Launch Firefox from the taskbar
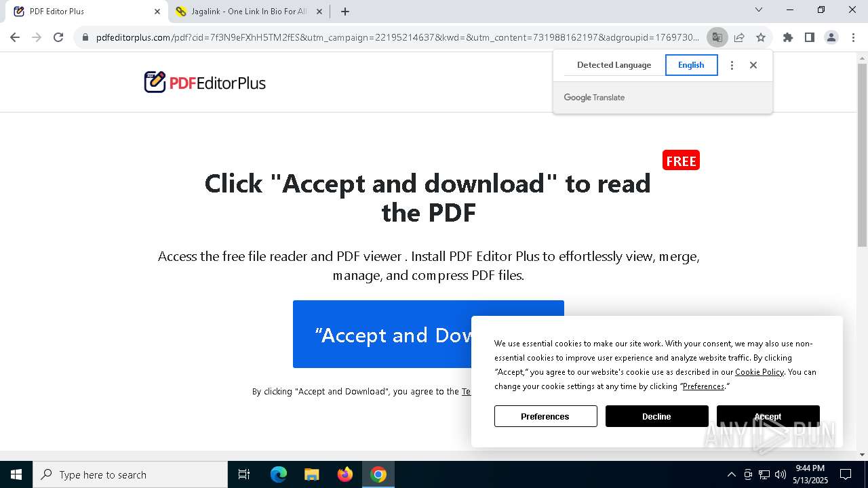This screenshot has height=488, width=868. pyautogui.click(x=345, y=474)
